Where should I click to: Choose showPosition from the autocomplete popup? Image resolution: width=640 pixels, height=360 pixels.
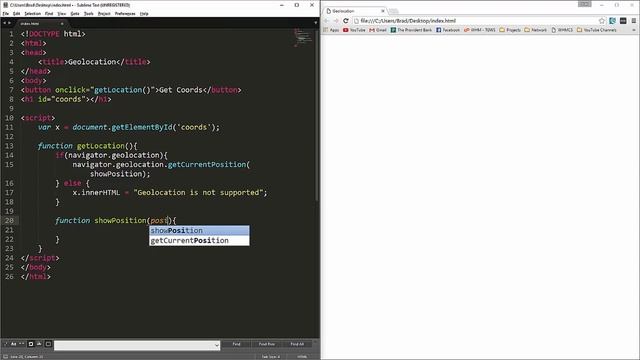[x=199, y=231]
